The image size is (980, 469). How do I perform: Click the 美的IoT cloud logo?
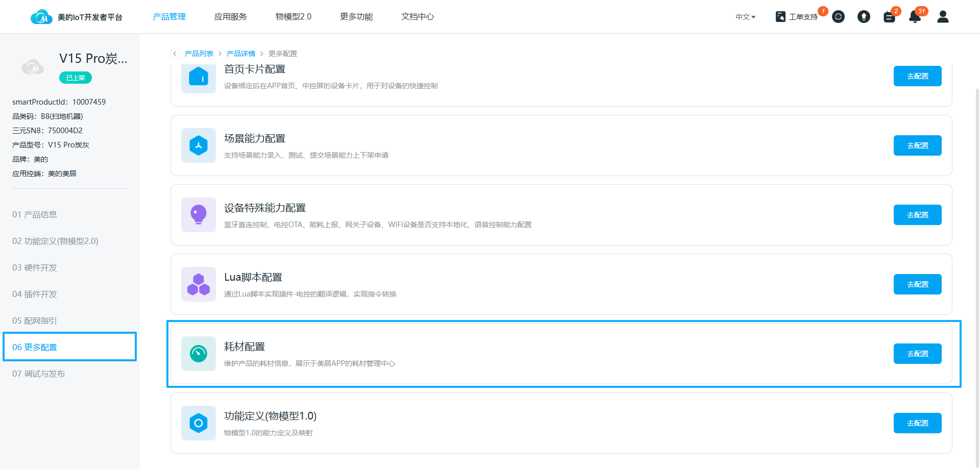coord(41,17)
